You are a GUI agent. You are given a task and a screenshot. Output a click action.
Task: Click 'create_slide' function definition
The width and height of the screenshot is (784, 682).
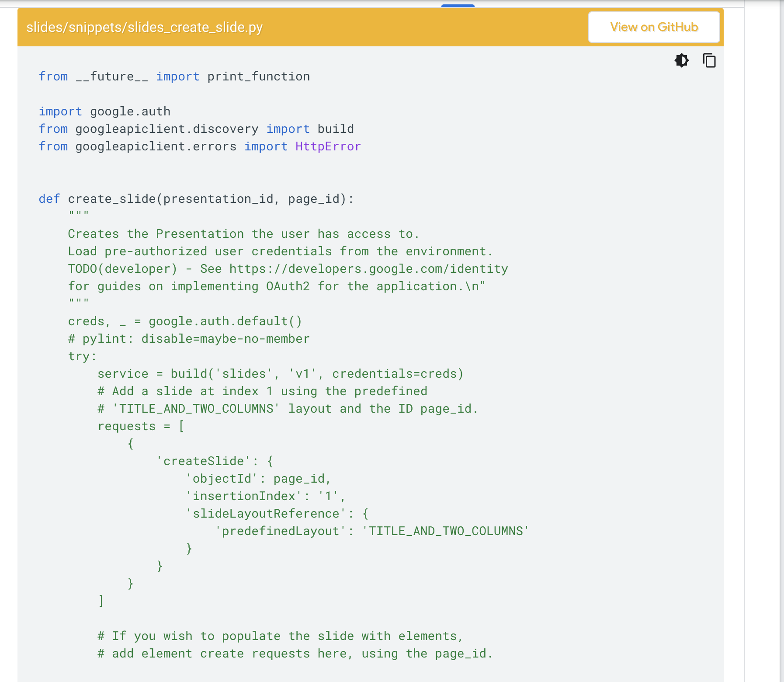click(112, 199)
